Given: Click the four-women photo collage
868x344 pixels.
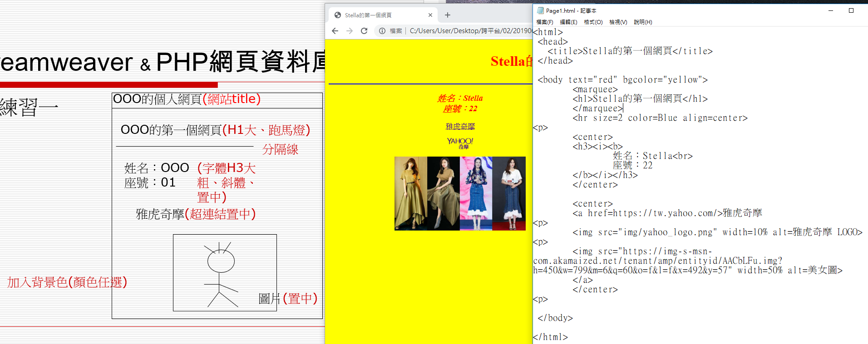Looking at the screenshot, I should [x=460, y=193].
